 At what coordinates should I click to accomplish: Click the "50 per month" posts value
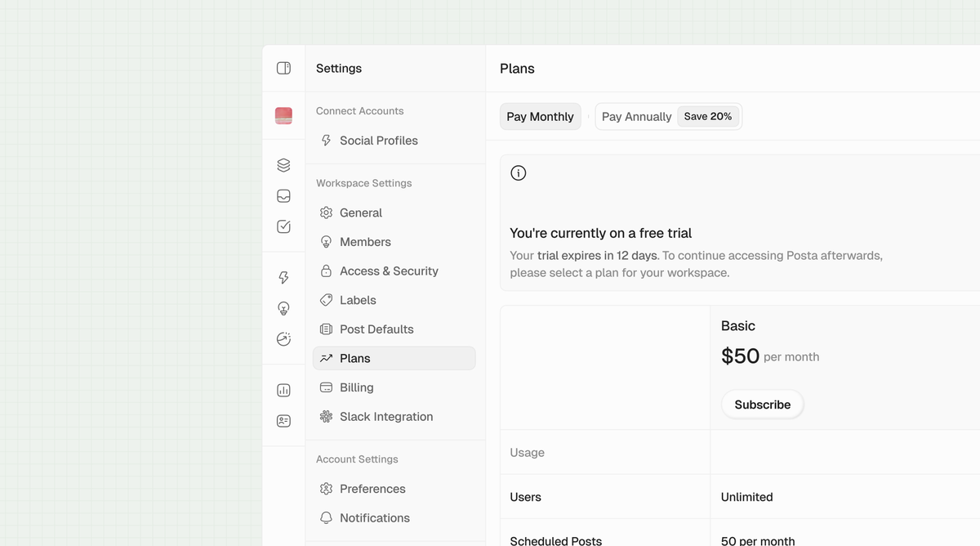[758, 541]
